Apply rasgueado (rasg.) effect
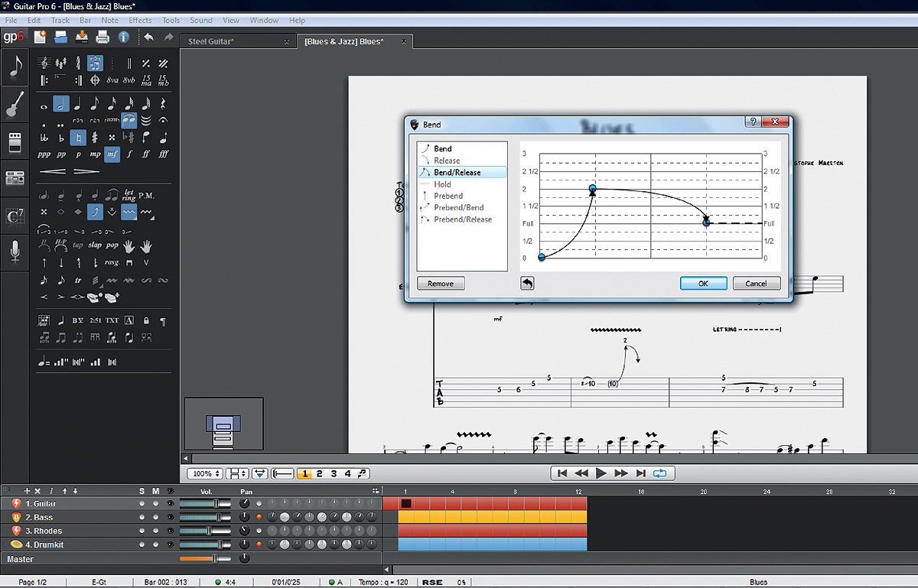 tap(112, 262)
